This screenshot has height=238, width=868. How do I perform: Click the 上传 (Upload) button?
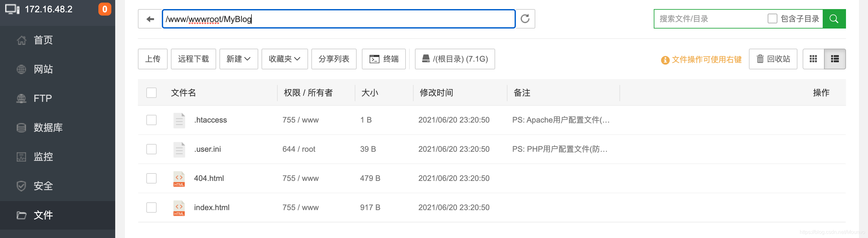click(x=153, y=59)
